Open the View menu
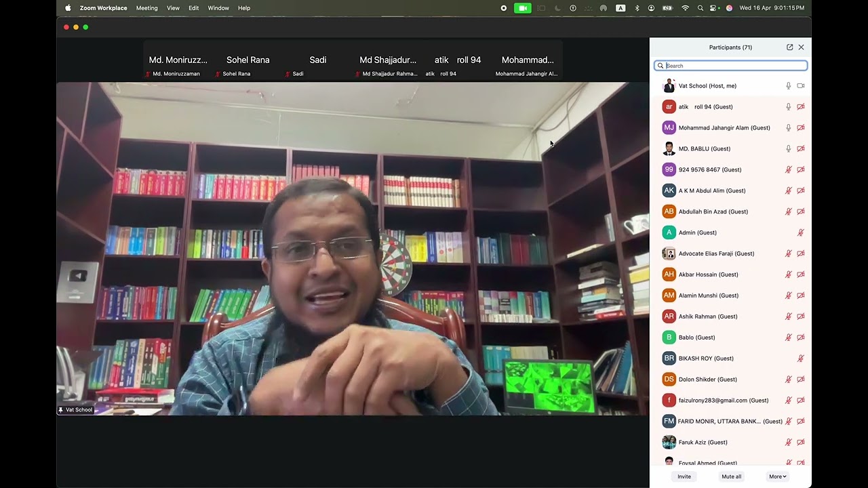This screenshot has width=868, height=488. point(173,8)
